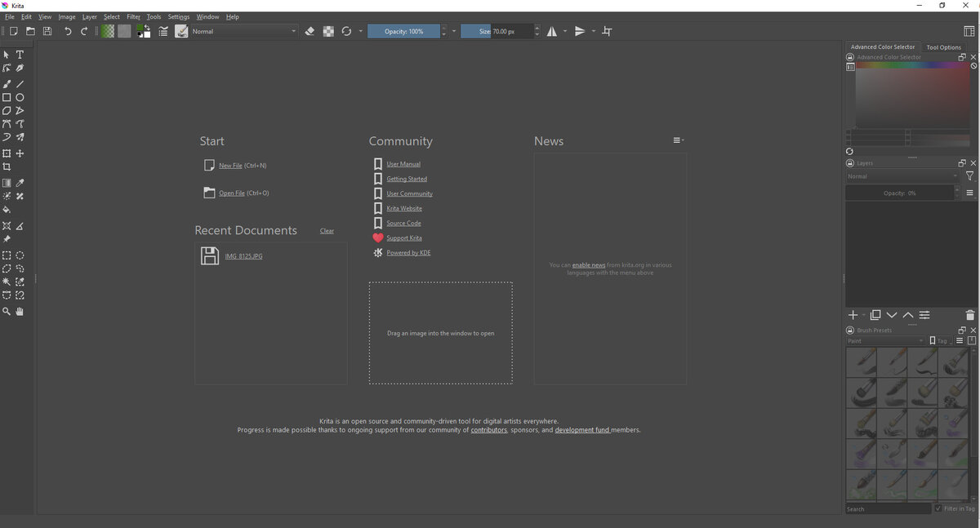Open the Layer menu
This screenshot has height=528, width=980.
point(89,16)
